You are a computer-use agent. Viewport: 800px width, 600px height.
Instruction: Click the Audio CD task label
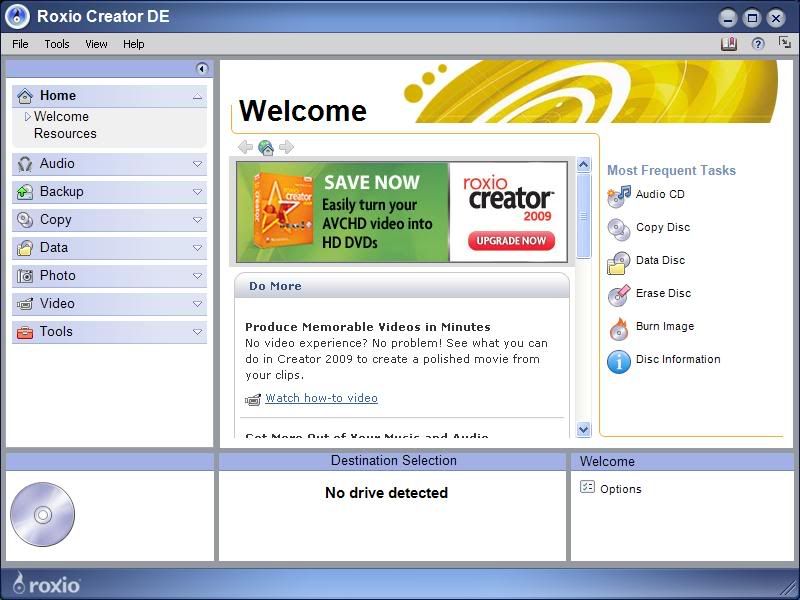point(660,194)
